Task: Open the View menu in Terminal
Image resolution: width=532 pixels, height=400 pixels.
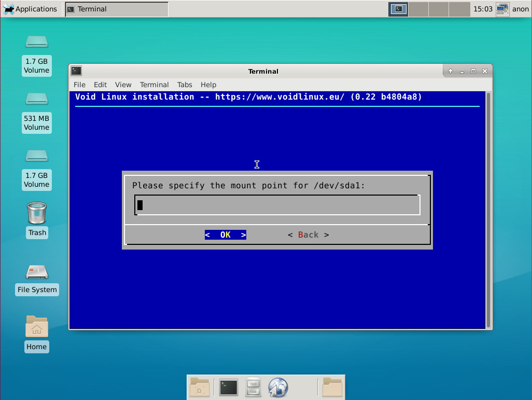Action: [x=123, y=85]
